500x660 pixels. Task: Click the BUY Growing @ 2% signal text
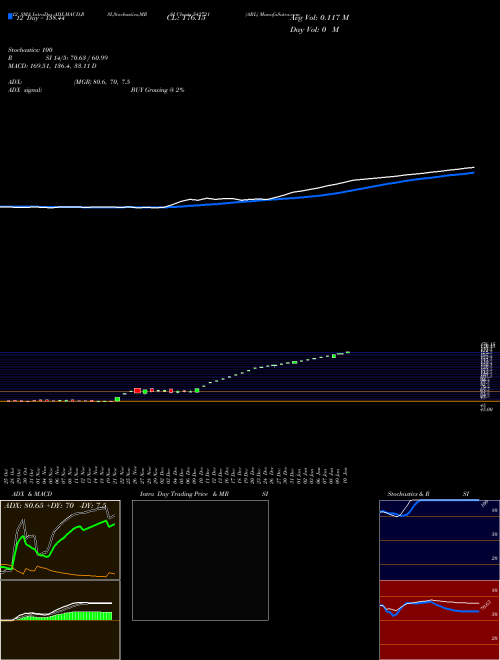(157, 90)
